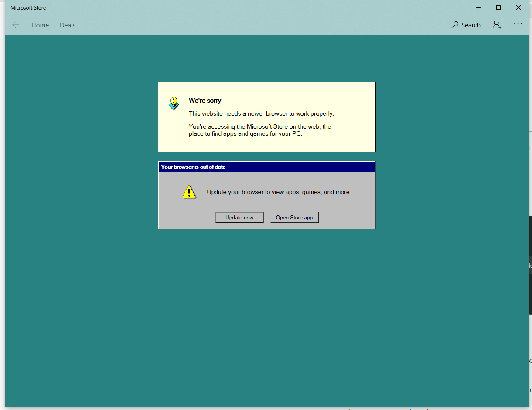Maximize the Microsoft Store window
The width and height of the screenshot is (532, 410).
[498, 8]
